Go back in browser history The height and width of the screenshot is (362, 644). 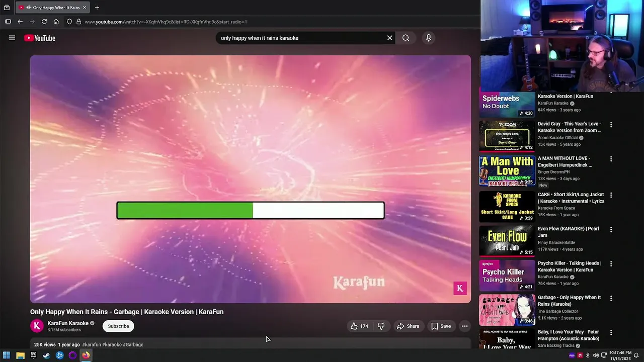(x=20, y=22)
